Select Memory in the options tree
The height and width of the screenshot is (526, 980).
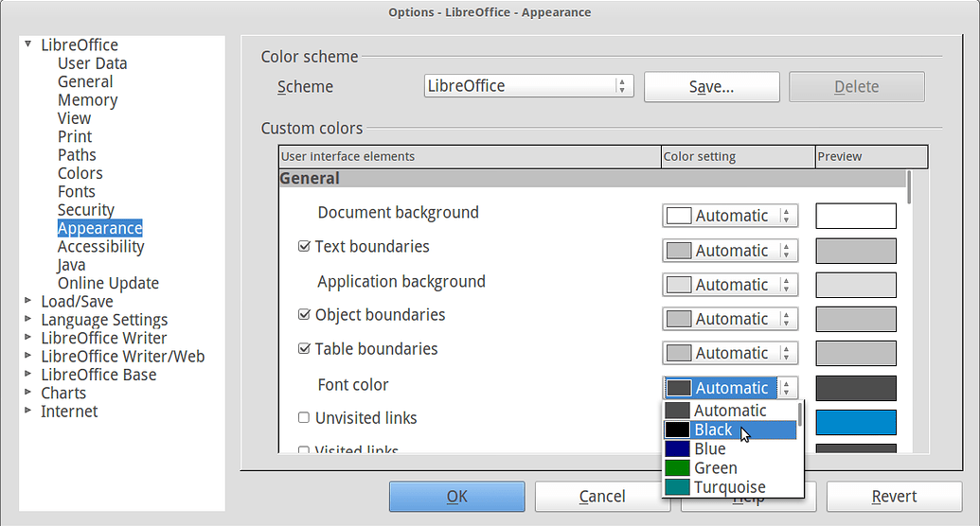pyautogui.click(x=87, y=100)
